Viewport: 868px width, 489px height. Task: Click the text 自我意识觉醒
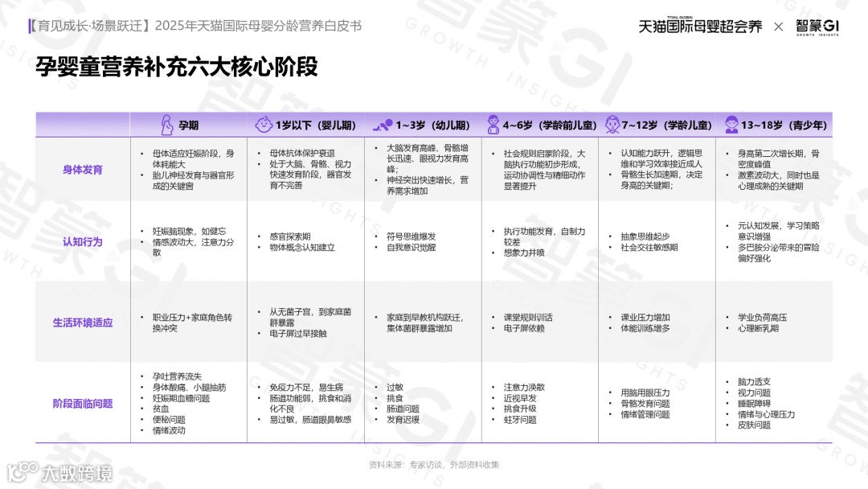click(411, 248)
